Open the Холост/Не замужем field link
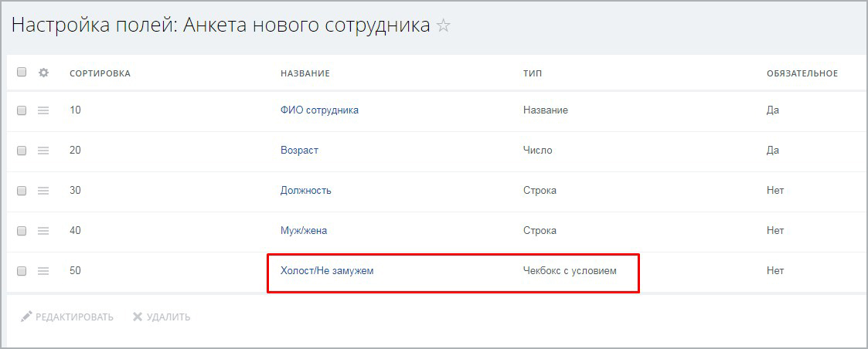The width and height of the screenshot is (868, 349). pyautogui.click(x=327, y=271)
